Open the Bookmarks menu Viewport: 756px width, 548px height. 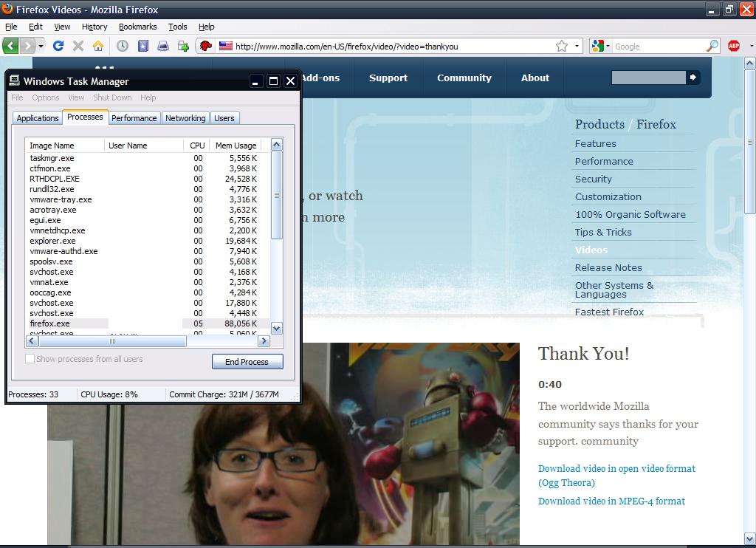[x=137, y=27]
